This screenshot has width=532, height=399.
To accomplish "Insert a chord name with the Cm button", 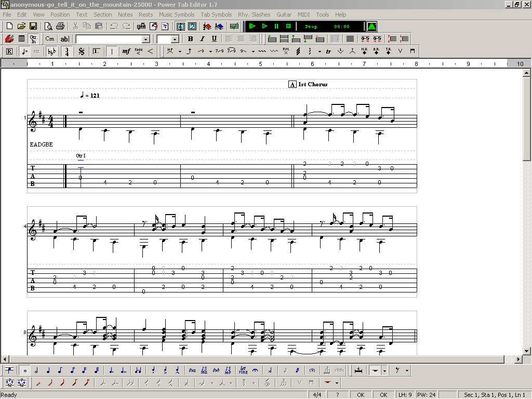I will (x=49, y=38).
